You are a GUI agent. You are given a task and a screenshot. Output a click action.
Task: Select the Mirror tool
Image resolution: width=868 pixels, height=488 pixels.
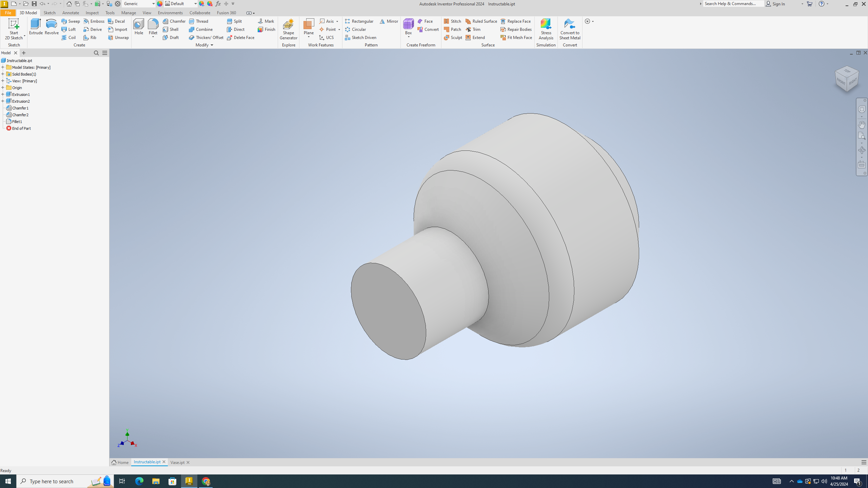389,21
